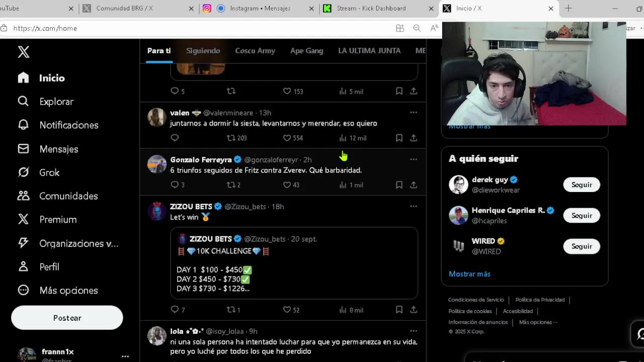
Task: Click the browser address bar URL
Action: point(45,28)
